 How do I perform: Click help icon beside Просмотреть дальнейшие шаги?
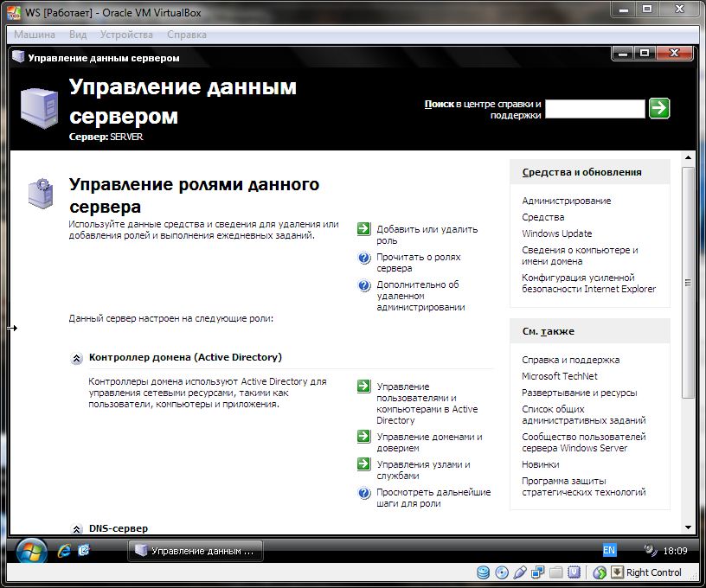pos(363,493)
